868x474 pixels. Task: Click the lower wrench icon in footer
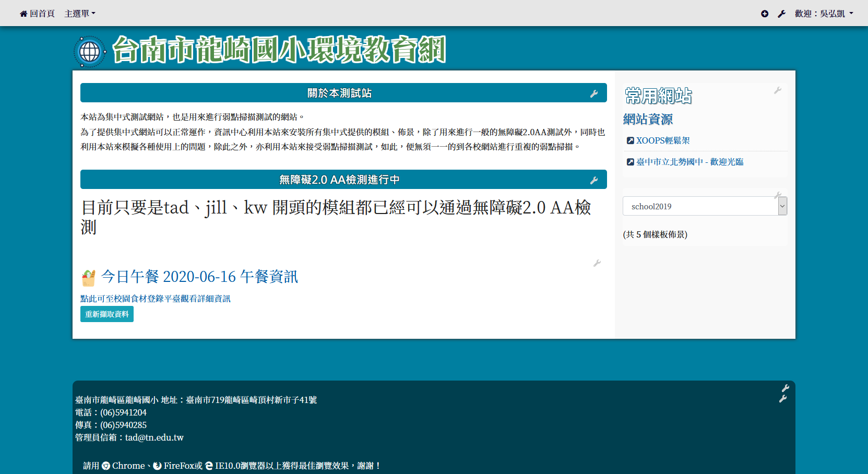point(782,399)
